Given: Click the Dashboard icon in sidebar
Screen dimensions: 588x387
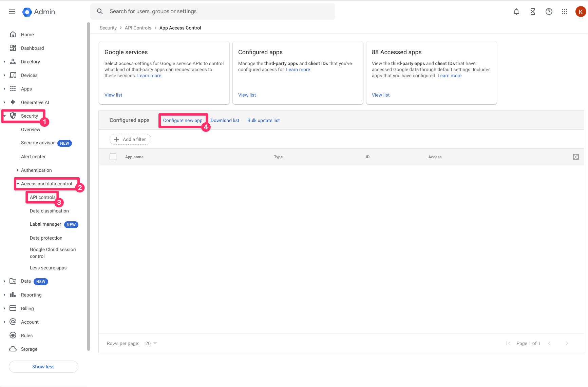Looking at the screenshot, I should 13,48.
